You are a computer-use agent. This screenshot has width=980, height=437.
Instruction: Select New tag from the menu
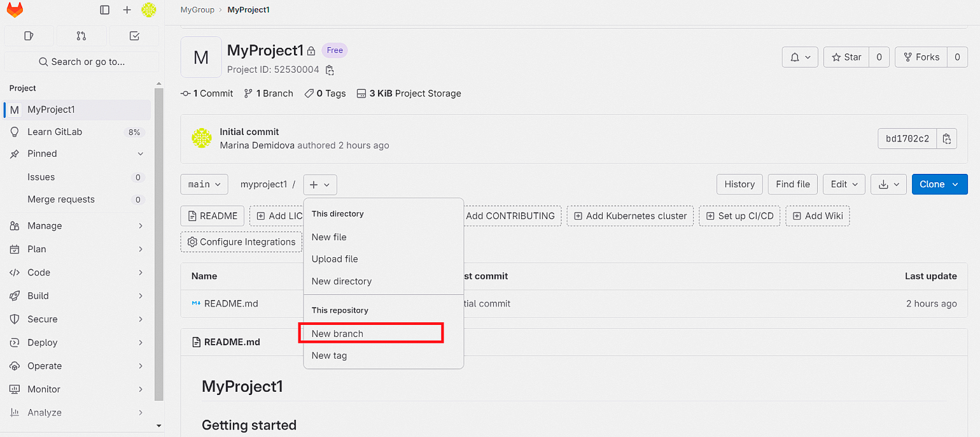[384, 355]
